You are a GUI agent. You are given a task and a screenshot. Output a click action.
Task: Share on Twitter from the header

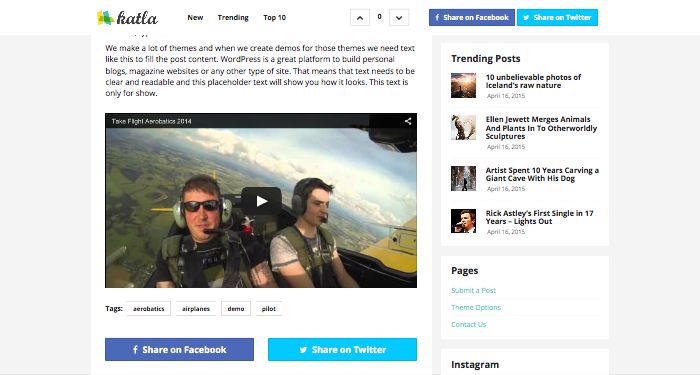tap(557, 17)
